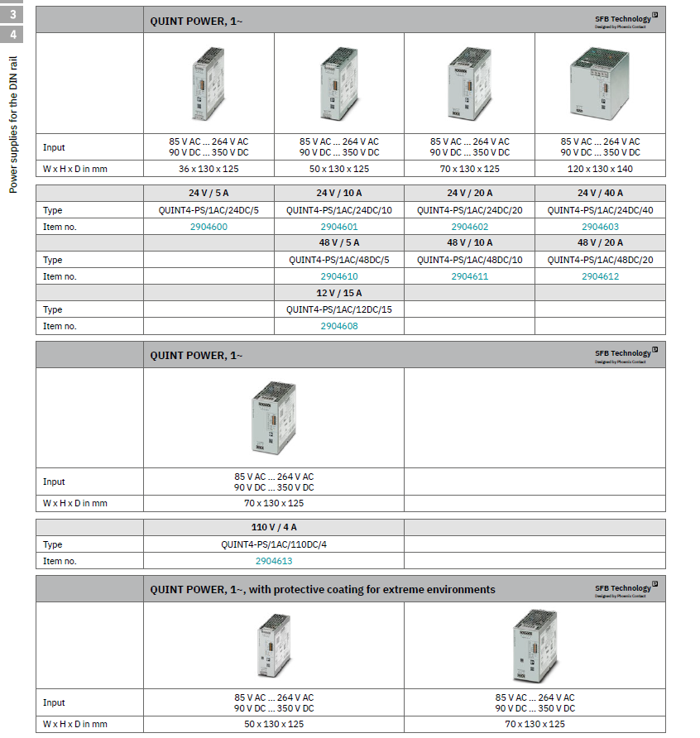Image resolution: width=700 pixels, height=738 pixels.
Task: Click the 48 V / 5 A column header
Action: tap(339, 243)
